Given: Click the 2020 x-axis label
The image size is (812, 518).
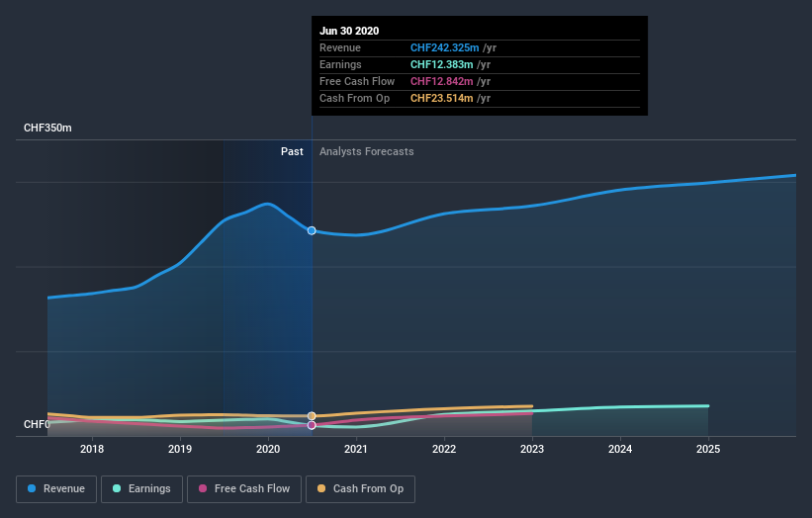Looking at the screenshot, I should tap(268, 449).
